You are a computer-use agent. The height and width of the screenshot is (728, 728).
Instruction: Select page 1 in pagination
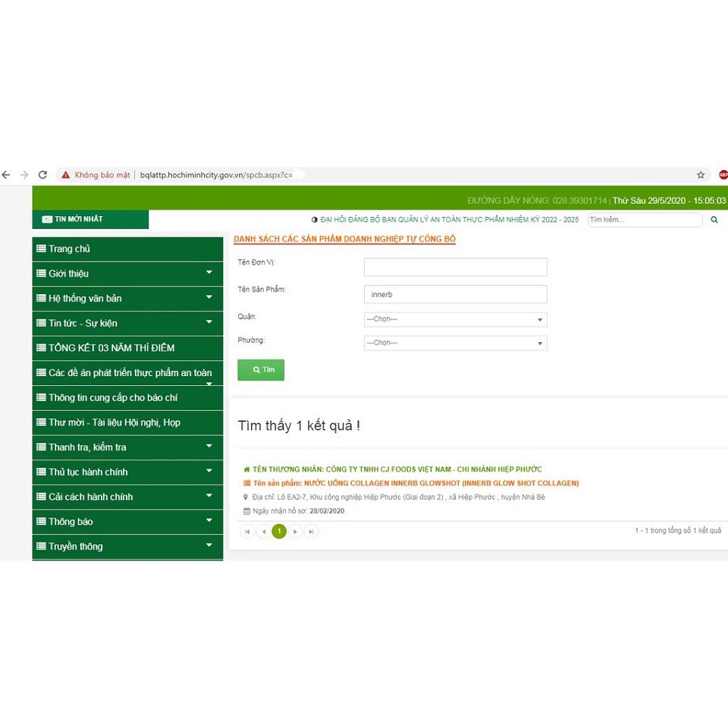(279, 532)
